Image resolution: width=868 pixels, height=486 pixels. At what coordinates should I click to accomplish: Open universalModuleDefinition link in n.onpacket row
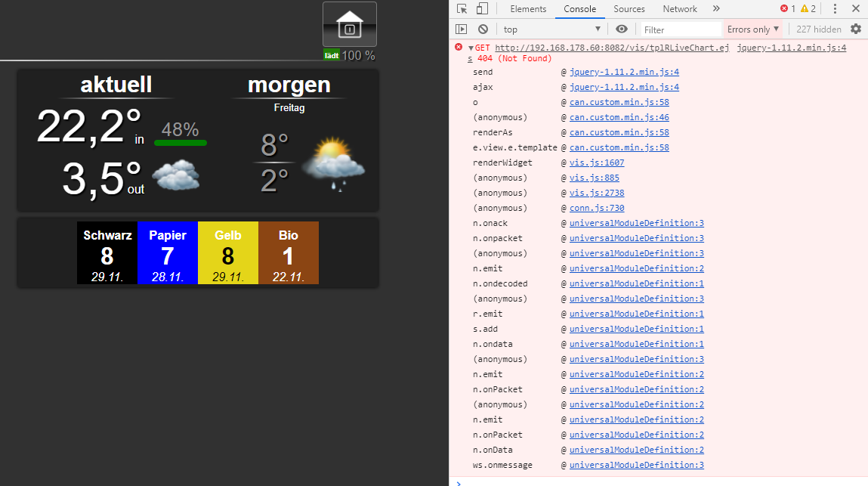(x=637, y=238)
